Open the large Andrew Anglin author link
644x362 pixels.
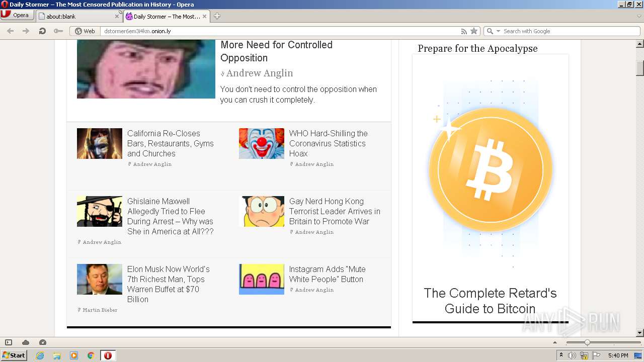(x=259, y=73)
